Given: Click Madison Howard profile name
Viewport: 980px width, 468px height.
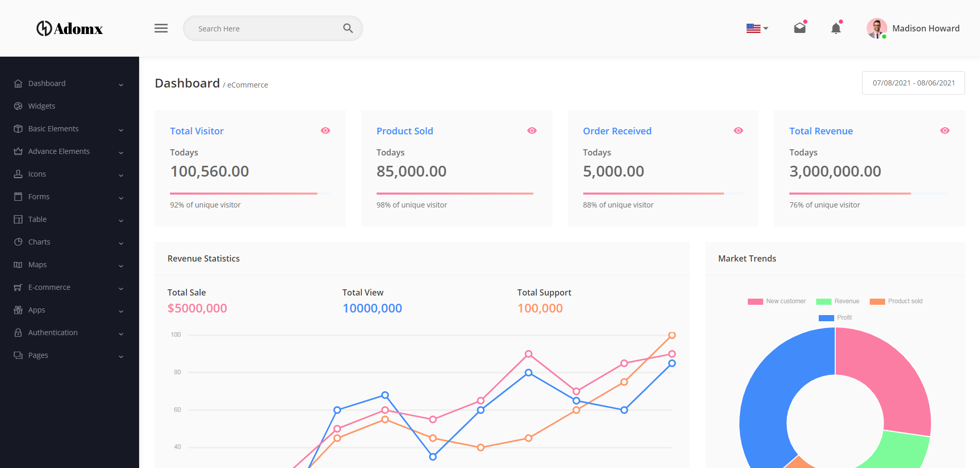Looking at the screenshot, I should pyautogui.click(x=926, y=28).
